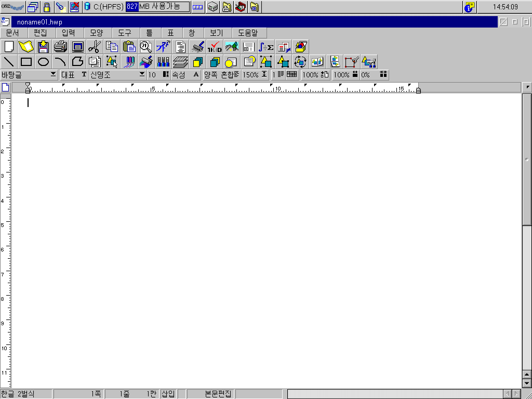
Task: Select the object pointer tool with cursor
Action: 112,62
